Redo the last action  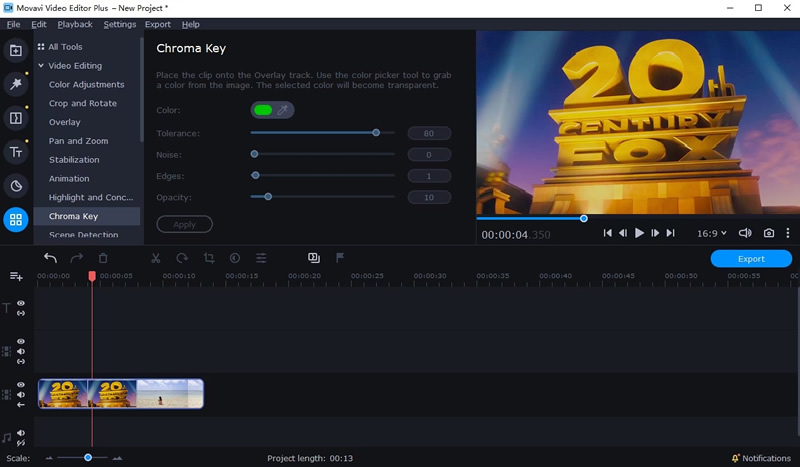[x=77, y=258]
